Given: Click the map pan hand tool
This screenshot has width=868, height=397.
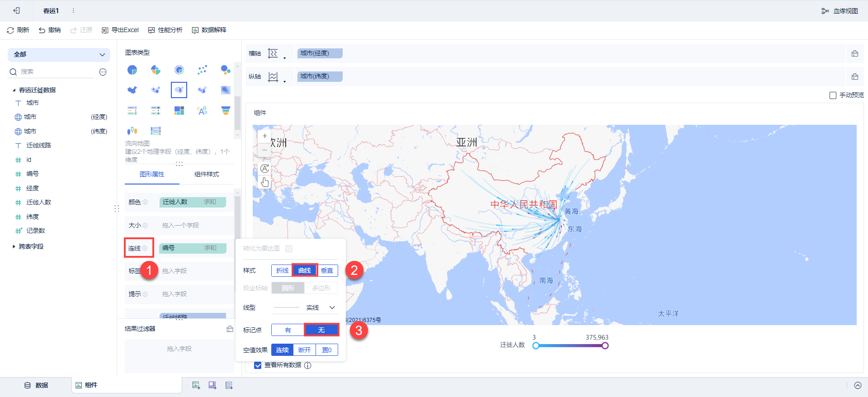Looking at the screenshot, I should coord(265,182).
